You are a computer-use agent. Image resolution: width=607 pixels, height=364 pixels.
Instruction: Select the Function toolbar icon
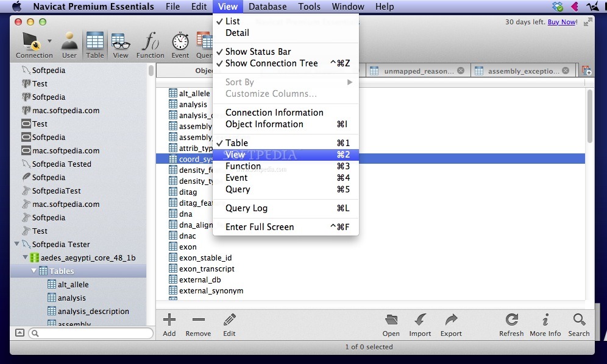pyautogui.click(x=150, y=43)
